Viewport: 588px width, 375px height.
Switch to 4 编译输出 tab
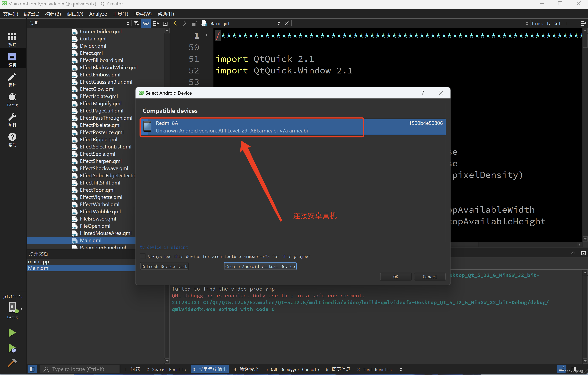point(246,369)
